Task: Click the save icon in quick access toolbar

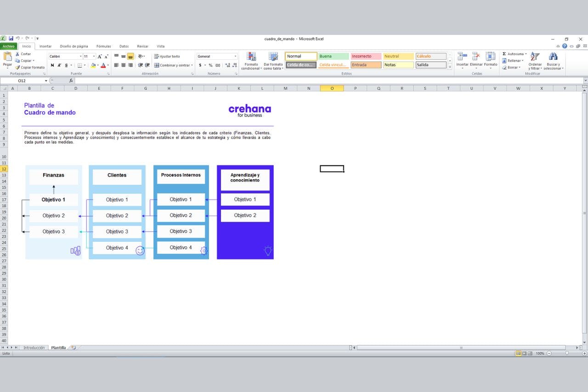Action: [x=11, y=39]
